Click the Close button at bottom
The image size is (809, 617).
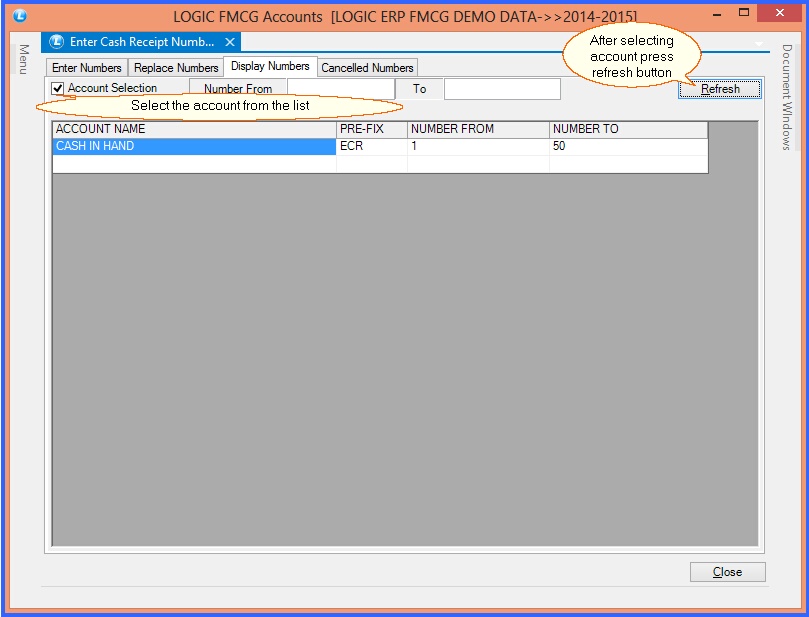pos(727,572)
